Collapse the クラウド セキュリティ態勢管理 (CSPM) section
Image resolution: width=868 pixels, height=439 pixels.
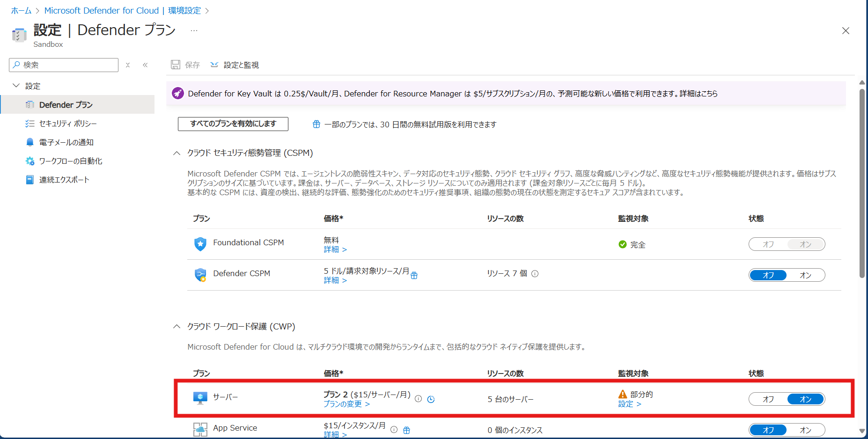[x=177, y=153]
